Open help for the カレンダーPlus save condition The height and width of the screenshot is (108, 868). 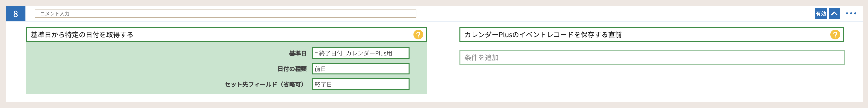pos(835,35)
